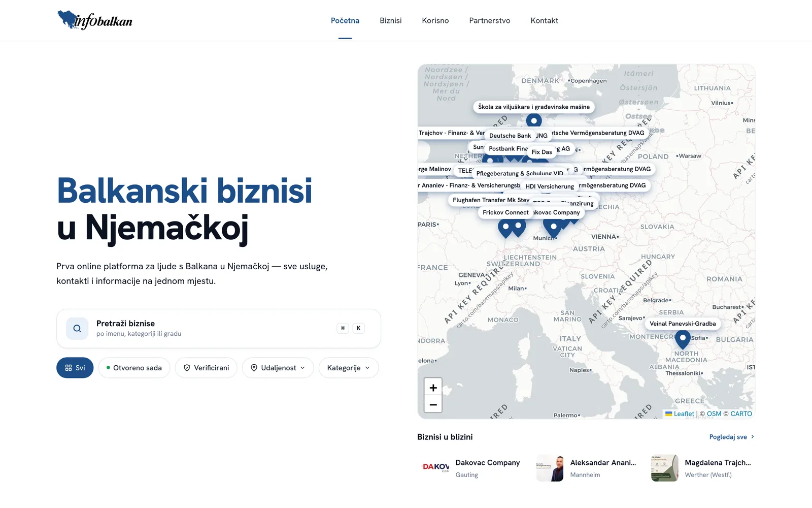Click the Pflegeberatung & Schulung label
Image resolution: width=812 pixels, height=508 pixels.
[520, 173]
